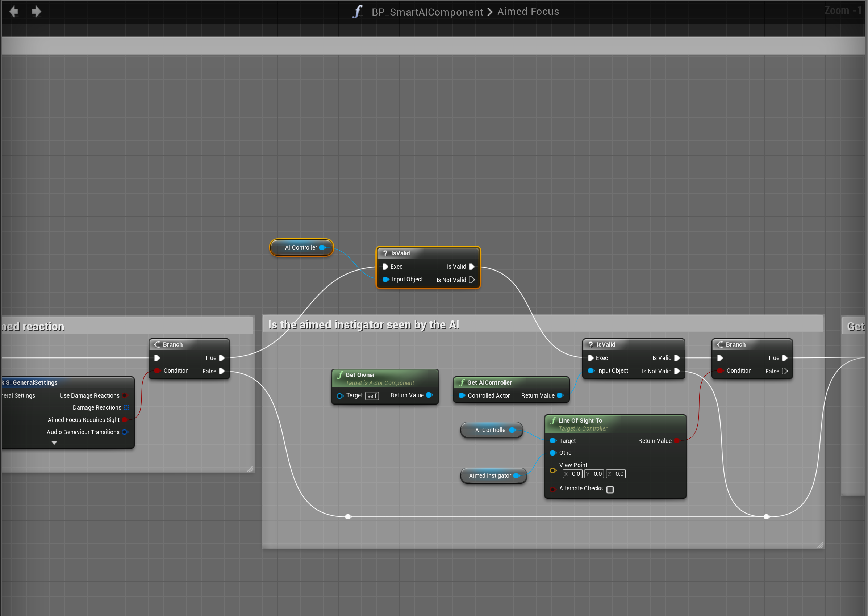Screen dimensions: 868x616
Task: Click the Damage Reactions array pin
Action: pos(126,407)
